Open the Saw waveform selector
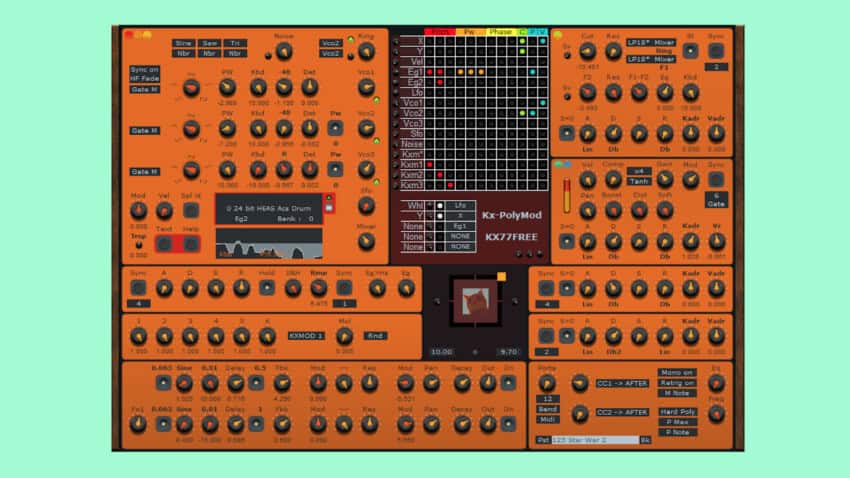 pos(209,43)
